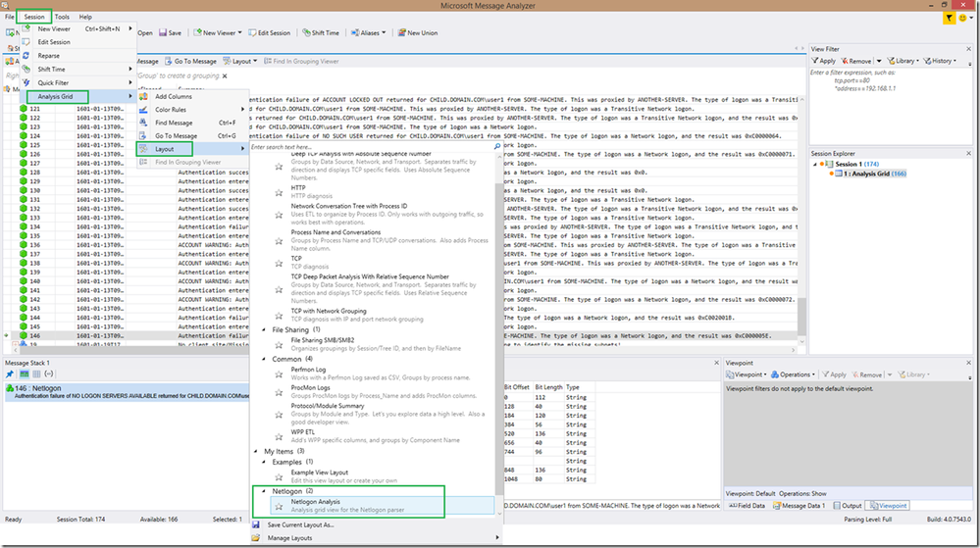Select Save Current Layout As
The width and height of the screenshot is (980, 548).
tap(300, 524)
